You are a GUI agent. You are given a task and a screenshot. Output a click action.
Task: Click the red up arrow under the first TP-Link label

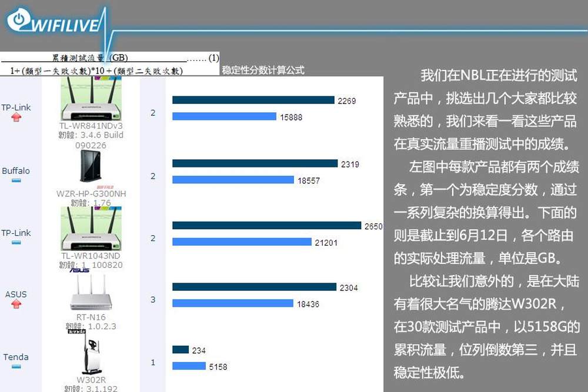pos(16,118)
